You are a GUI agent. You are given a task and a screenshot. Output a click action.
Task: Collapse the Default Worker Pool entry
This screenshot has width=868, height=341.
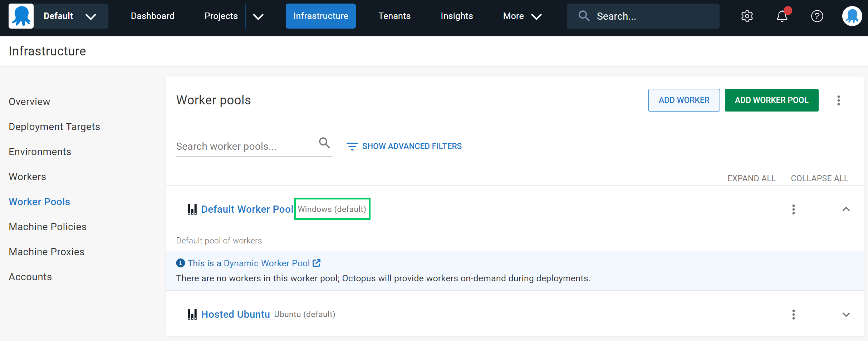(x=846, y=209)
